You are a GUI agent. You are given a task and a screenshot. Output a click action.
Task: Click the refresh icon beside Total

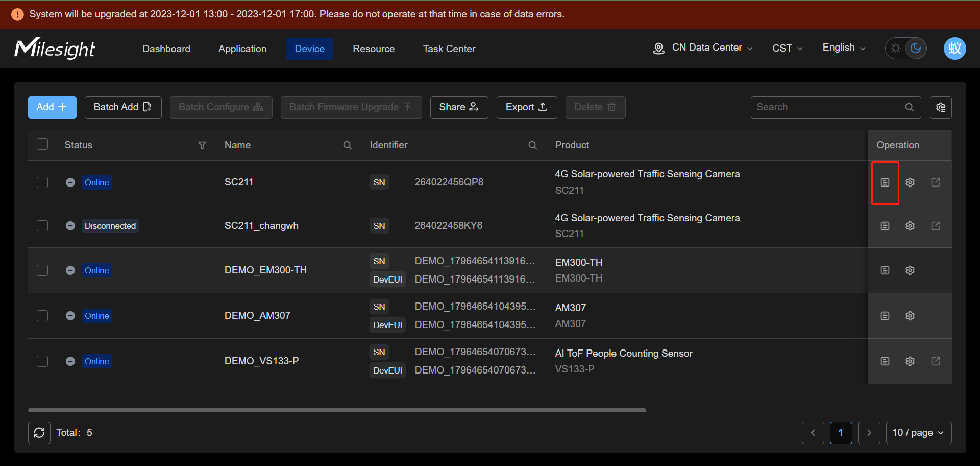click(x=39, y=433)
